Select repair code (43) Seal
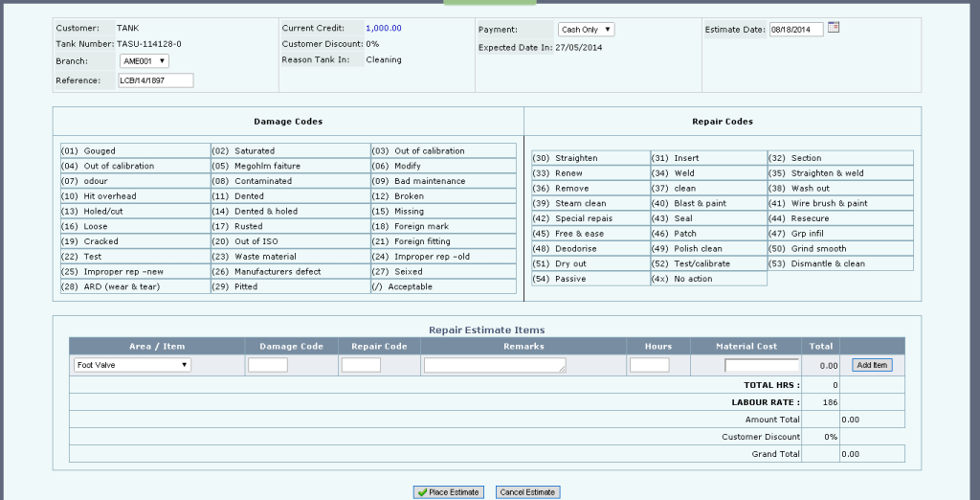The height and width of the screenshot is (500, 980). [x=709, y=217]
